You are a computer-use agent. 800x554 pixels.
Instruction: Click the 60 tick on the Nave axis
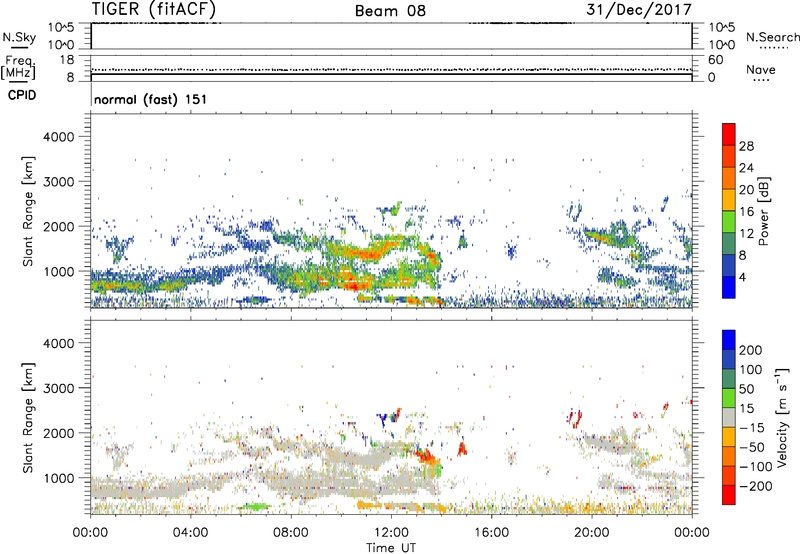coord(716,60)
